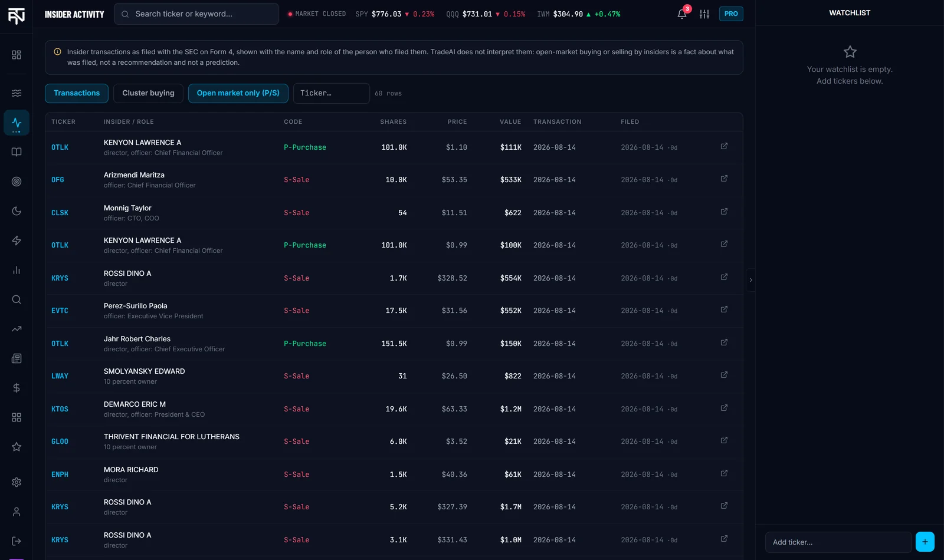Sort by SHARES column header
The width and height of the screenshot is (944, 560).
point(393,121)
